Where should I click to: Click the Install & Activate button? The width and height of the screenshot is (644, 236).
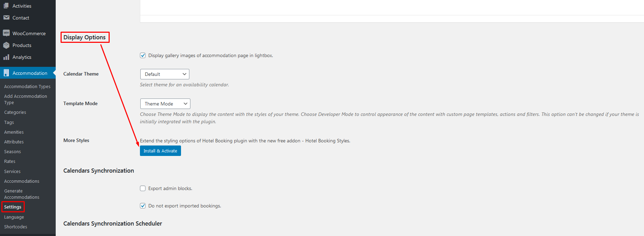160,151
